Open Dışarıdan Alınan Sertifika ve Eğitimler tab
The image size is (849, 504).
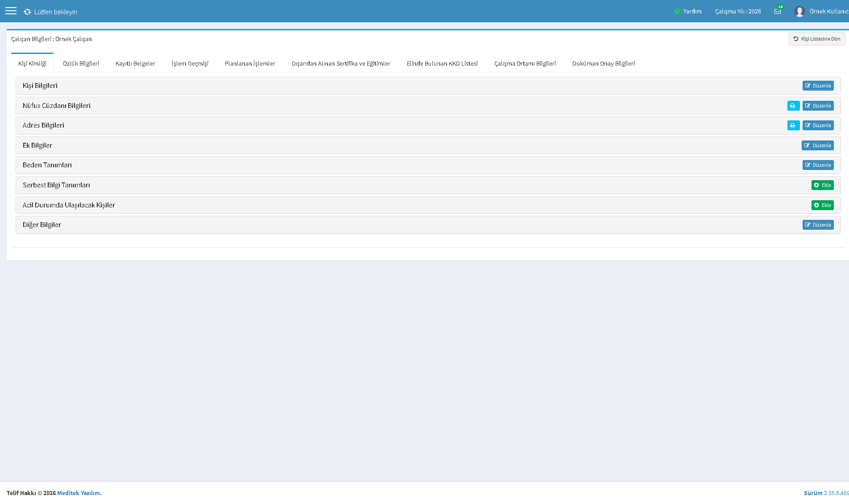pos(341,63)
